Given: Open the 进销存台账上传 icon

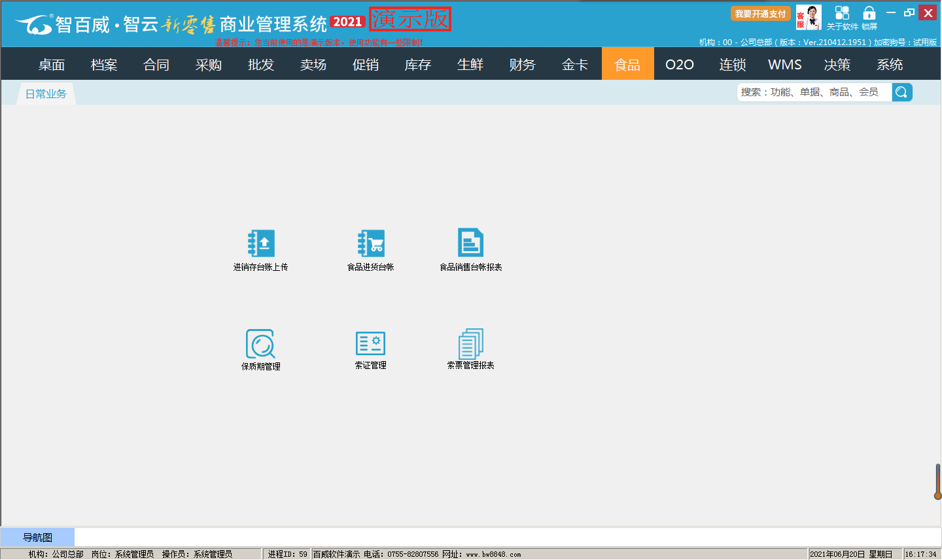Looking at the screenshot, I should (261, 244).
